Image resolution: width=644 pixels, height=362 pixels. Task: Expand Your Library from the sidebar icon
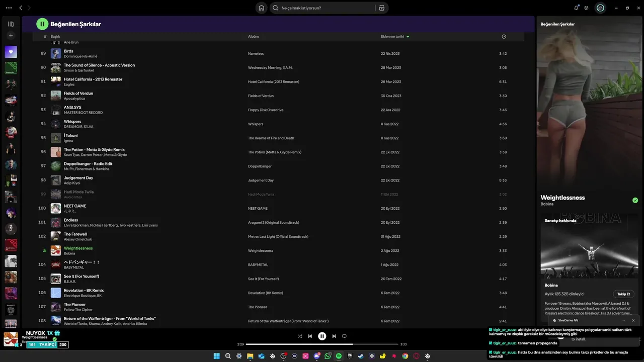(11, 24)
